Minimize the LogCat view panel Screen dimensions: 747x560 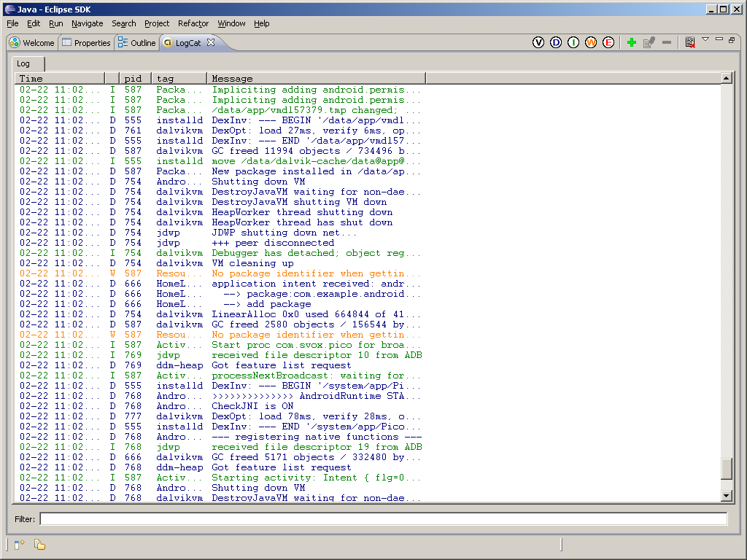click(x=719, y=39)
